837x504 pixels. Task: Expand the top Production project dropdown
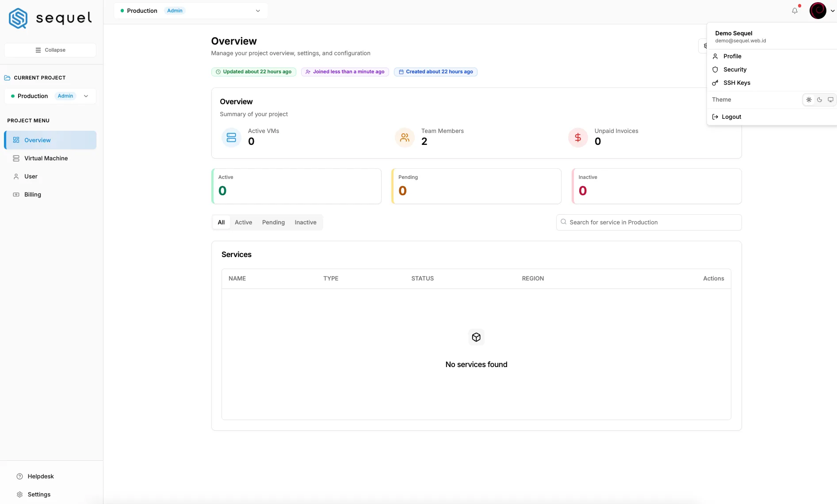pyautogui.click(x=191, y=11)
